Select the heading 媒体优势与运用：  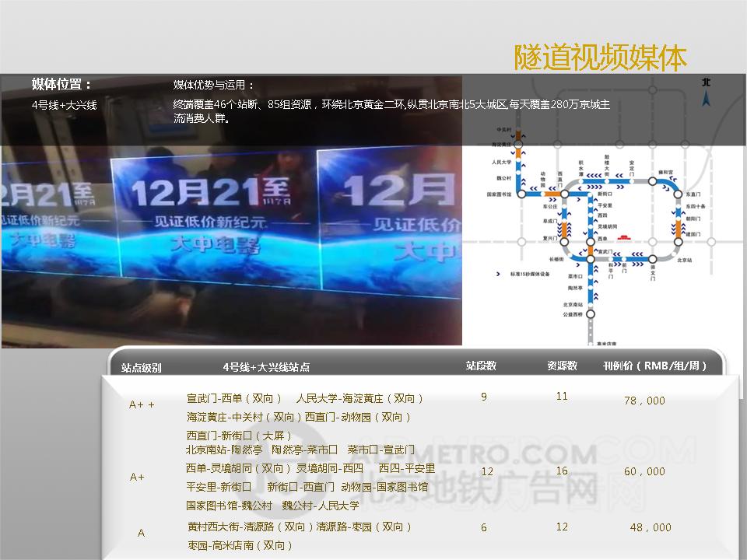(x=214, y=85)
